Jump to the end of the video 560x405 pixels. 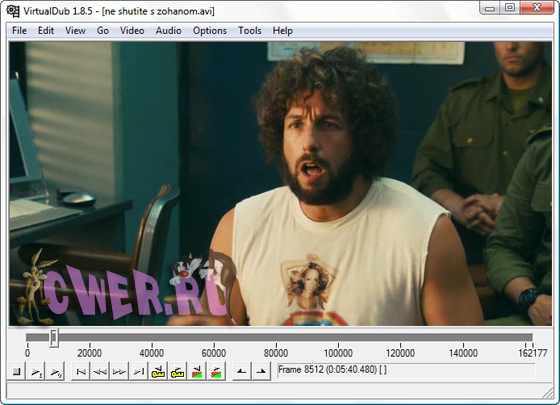point(139,372)
